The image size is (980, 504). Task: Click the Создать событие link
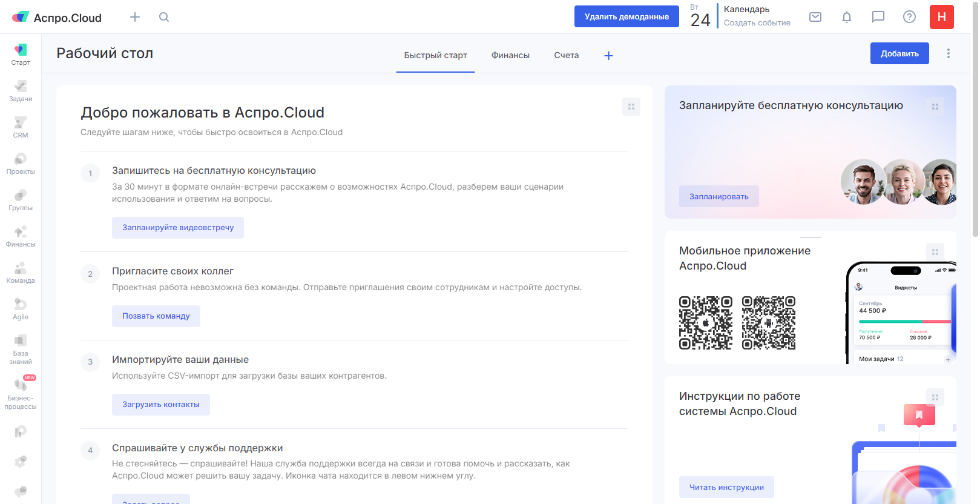tap(757, 23)
